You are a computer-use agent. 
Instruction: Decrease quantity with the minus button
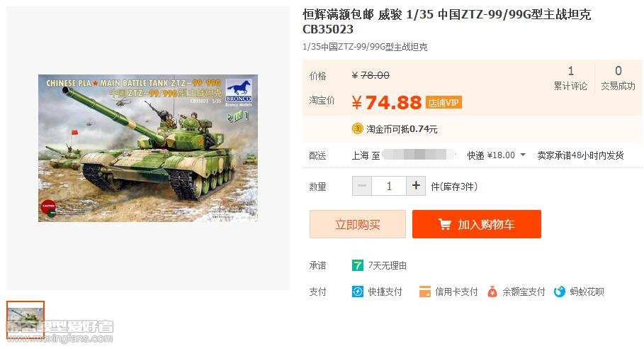(x=362, y=186)
